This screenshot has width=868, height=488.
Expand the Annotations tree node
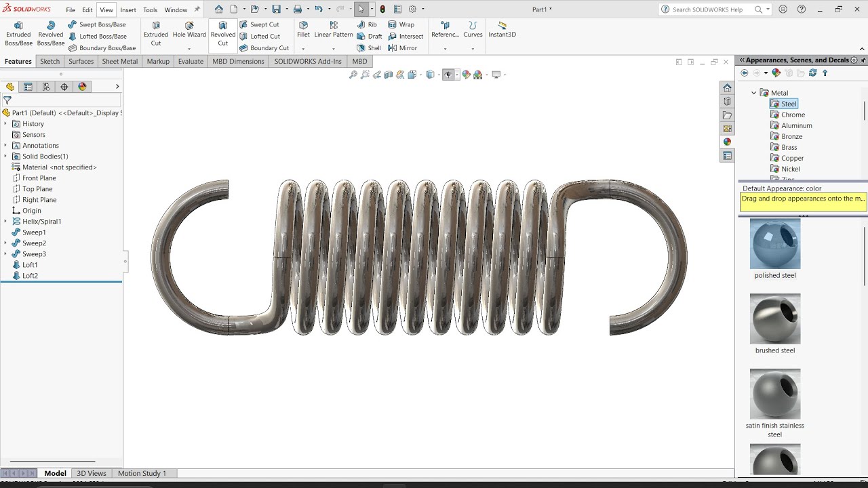pos(5,146)
